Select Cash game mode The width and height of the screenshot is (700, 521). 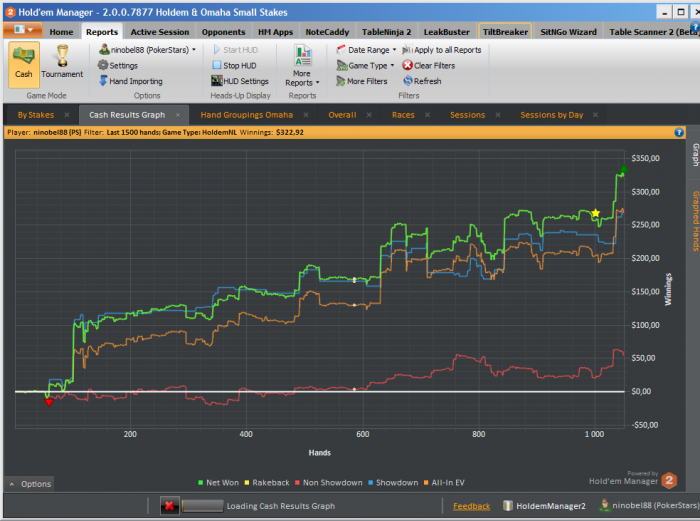click(x=24, y=64)
